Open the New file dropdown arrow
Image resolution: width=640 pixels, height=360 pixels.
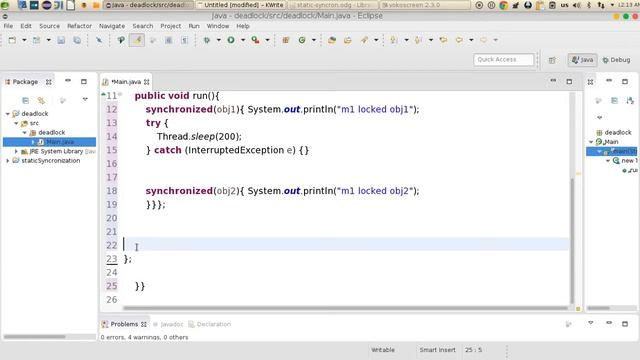pos(24,40)
